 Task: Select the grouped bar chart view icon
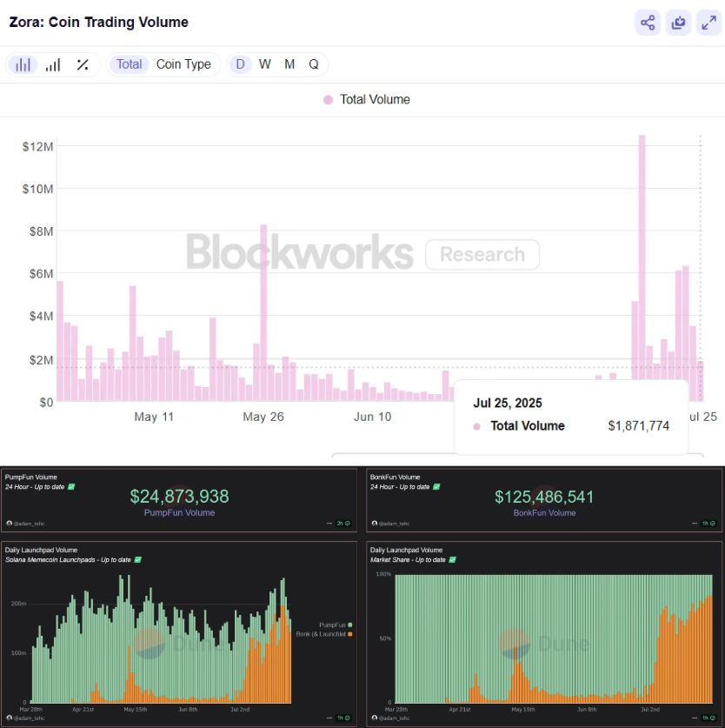coord(22,64)
